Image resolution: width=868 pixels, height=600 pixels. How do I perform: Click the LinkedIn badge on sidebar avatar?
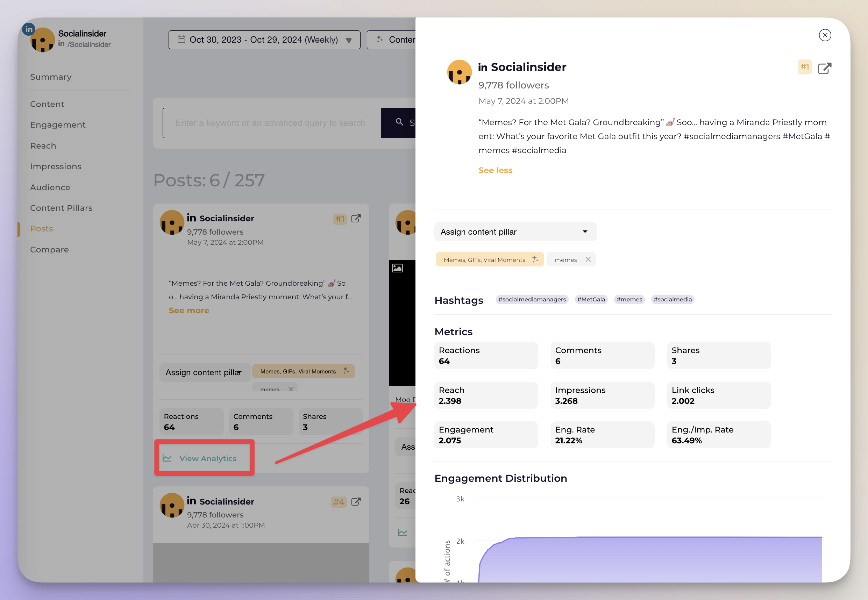(29, 29)
